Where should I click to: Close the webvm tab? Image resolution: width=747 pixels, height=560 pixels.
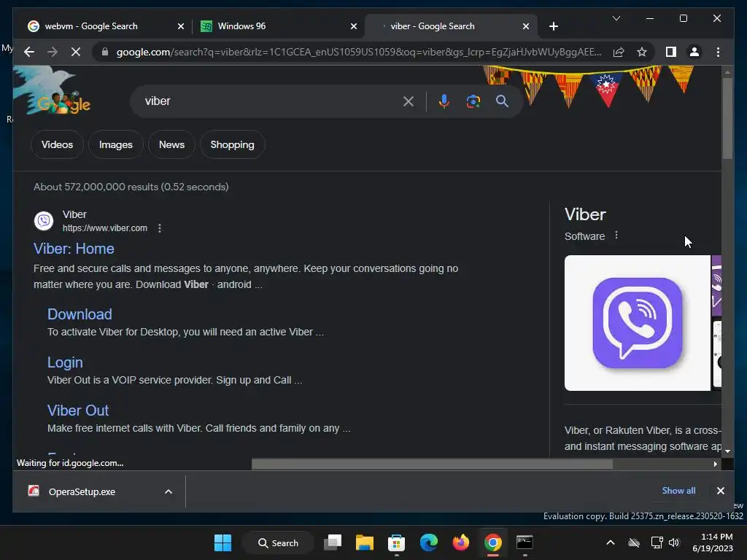pos(181,26)
